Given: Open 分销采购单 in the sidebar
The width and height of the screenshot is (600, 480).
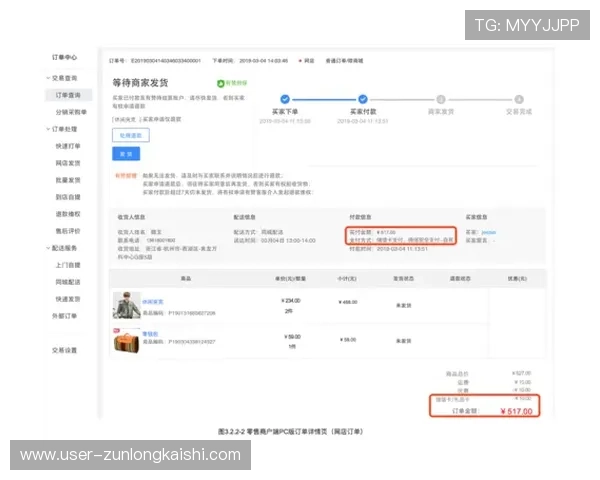Looking at the screenshot, I should click(71, 112).
